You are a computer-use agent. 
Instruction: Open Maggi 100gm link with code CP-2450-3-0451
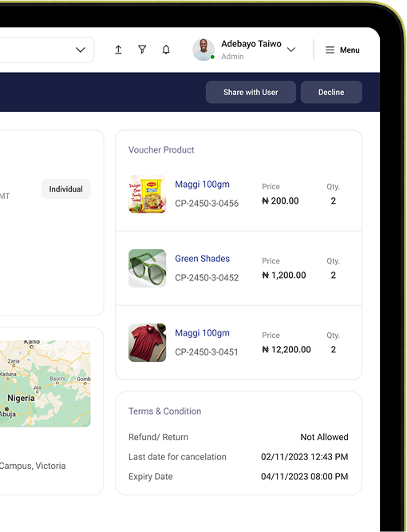click(x=203, y=333)
